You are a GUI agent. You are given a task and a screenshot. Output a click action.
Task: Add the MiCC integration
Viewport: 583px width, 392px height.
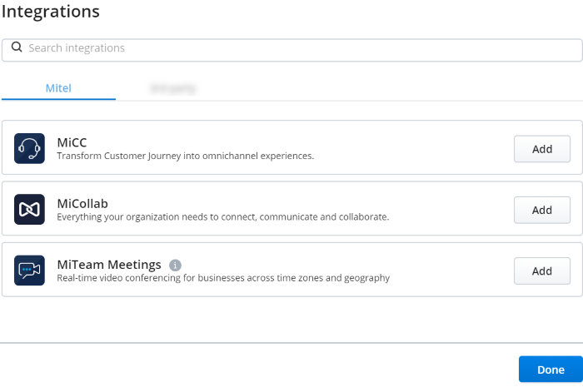point(542,149)
